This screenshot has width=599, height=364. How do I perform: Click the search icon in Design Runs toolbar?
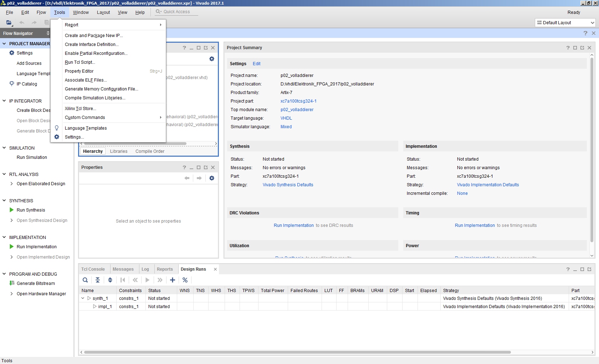85,280
